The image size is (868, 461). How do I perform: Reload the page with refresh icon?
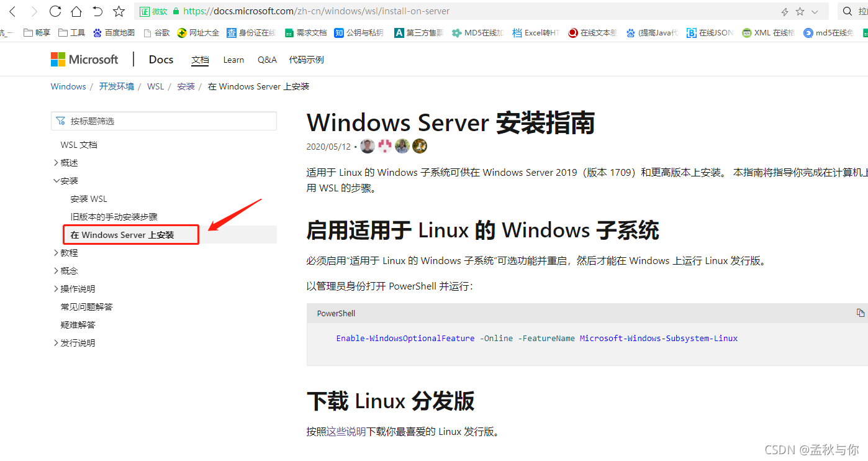[x=56, y=11]
